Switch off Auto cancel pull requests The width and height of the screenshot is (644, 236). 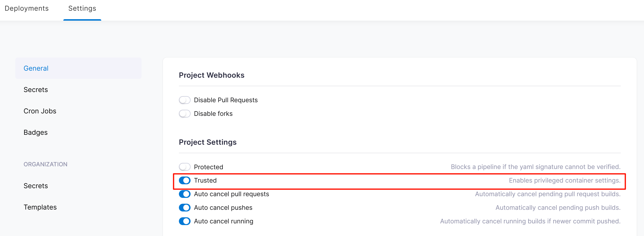tap(184, 194)
